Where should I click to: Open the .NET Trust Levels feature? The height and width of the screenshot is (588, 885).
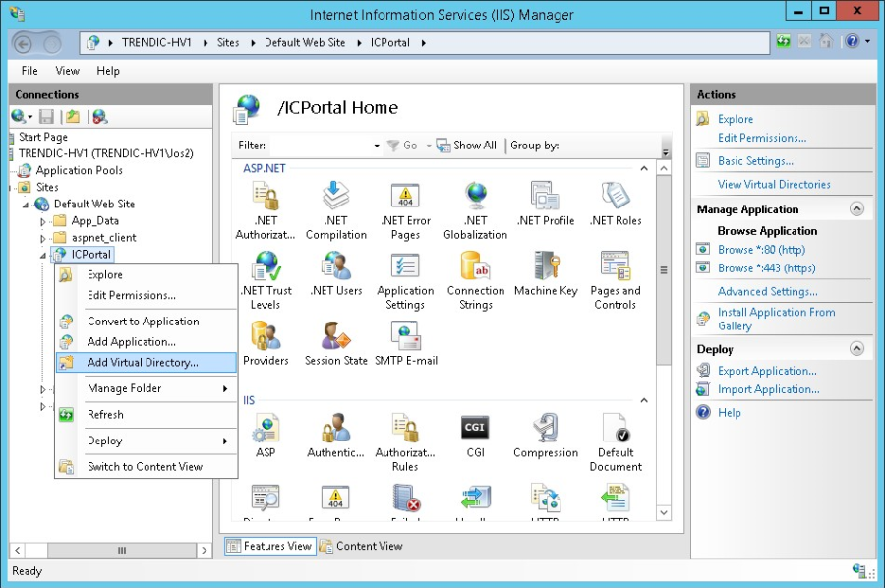(265, 280)
